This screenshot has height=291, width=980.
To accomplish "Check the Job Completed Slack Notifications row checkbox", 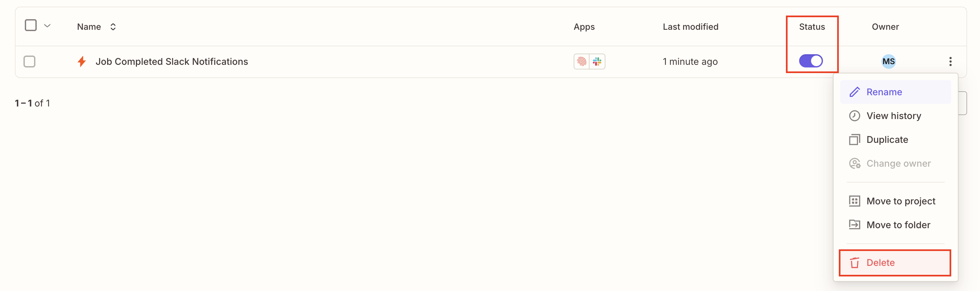I will tap(30, 61).
